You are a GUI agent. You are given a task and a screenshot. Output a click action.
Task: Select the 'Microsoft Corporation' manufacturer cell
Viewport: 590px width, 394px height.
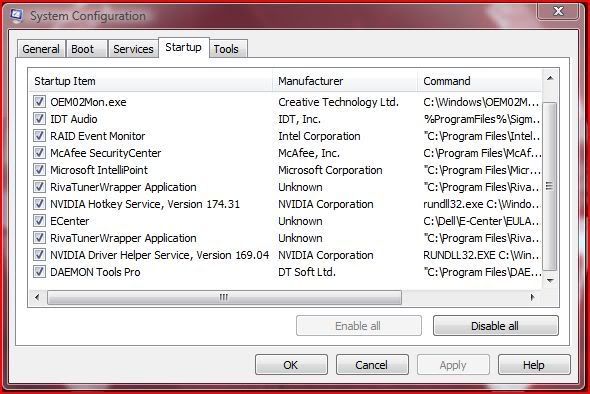click(330, 170)
